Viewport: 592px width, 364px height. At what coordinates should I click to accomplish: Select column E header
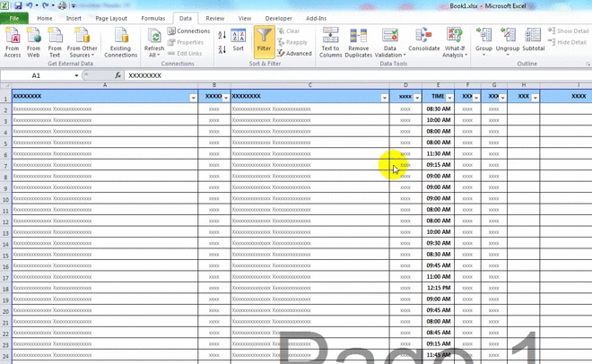click(438, 85)
